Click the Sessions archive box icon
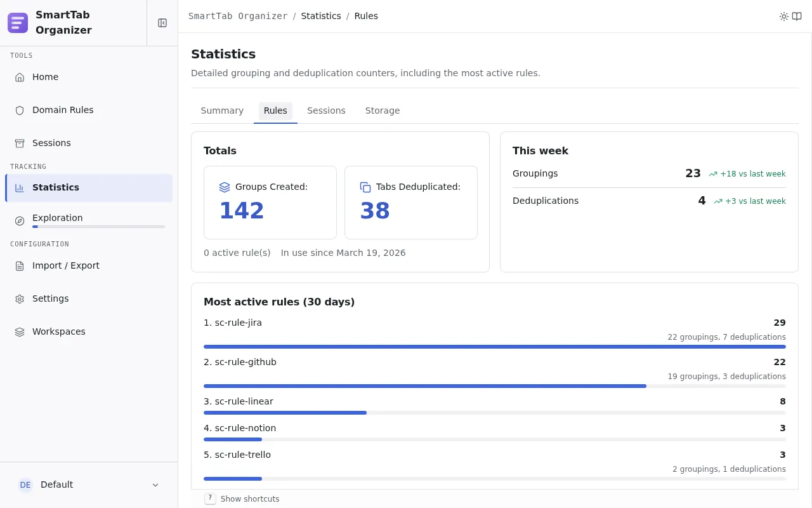Viewport: 812px width, 508px height. 20,143
